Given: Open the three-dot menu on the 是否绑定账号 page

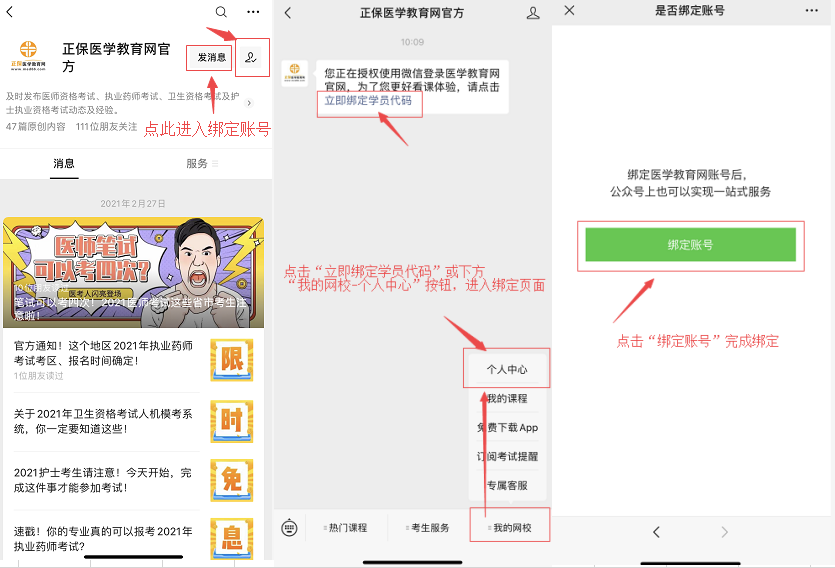Looking at the screenshot, I should (x=811, y=10).
